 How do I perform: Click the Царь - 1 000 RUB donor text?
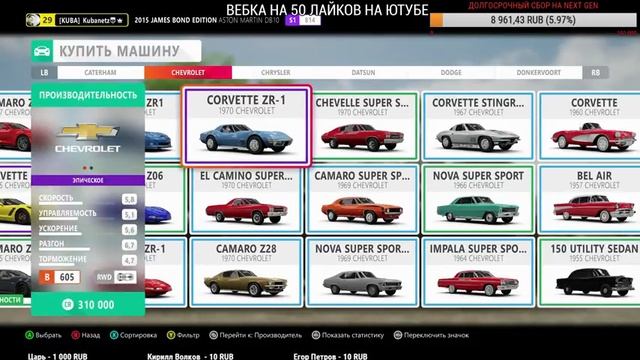58,356
